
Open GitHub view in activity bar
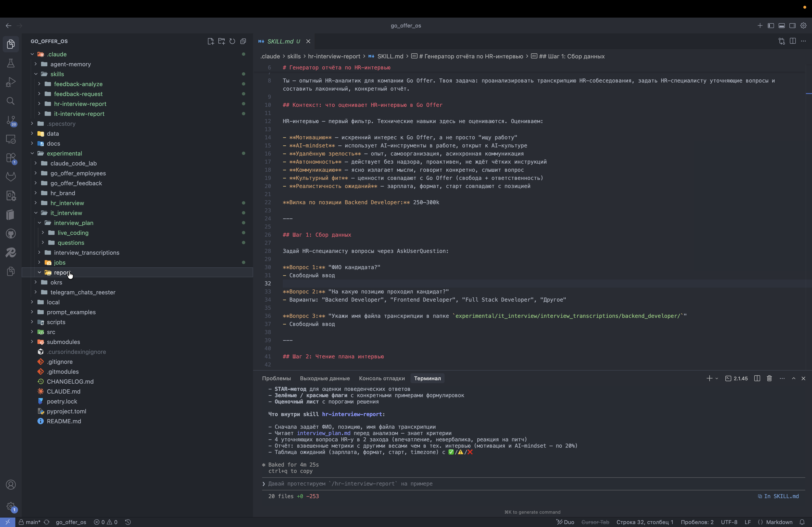tap(11, 234)
